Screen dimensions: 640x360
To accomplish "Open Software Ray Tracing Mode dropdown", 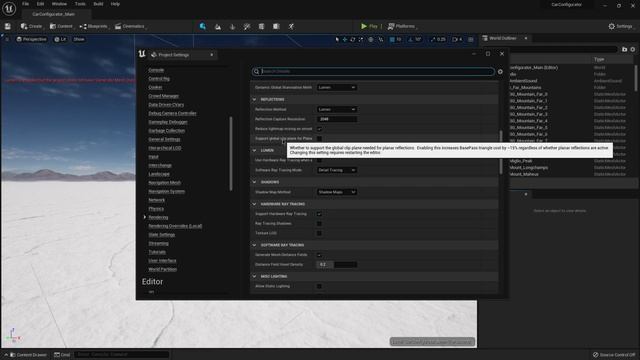I will [337, 170].
